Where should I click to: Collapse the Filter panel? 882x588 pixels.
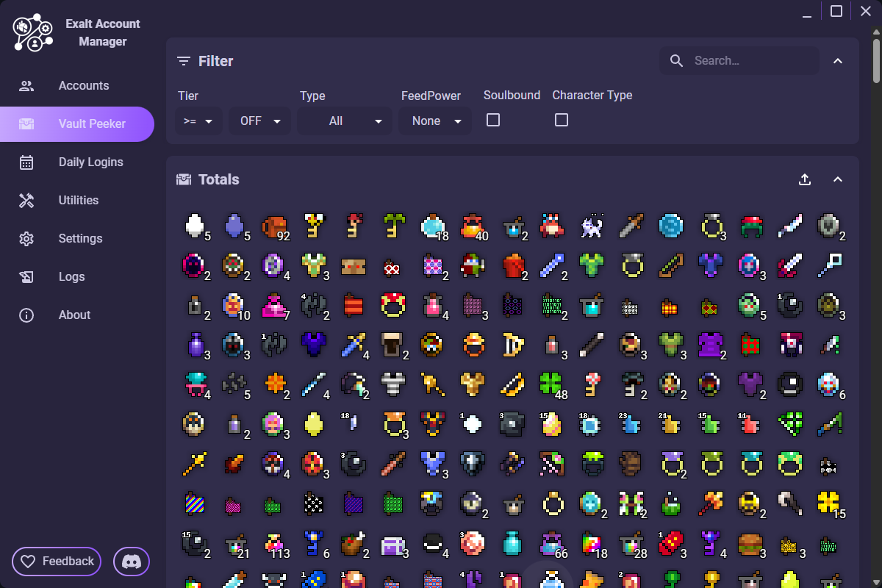[838, 61]
